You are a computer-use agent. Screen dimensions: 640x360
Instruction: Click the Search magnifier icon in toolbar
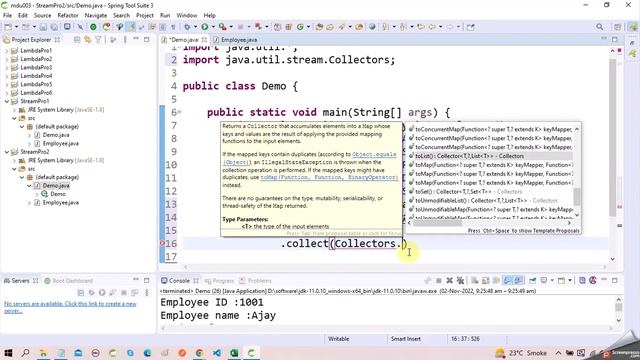click(599, 27)
